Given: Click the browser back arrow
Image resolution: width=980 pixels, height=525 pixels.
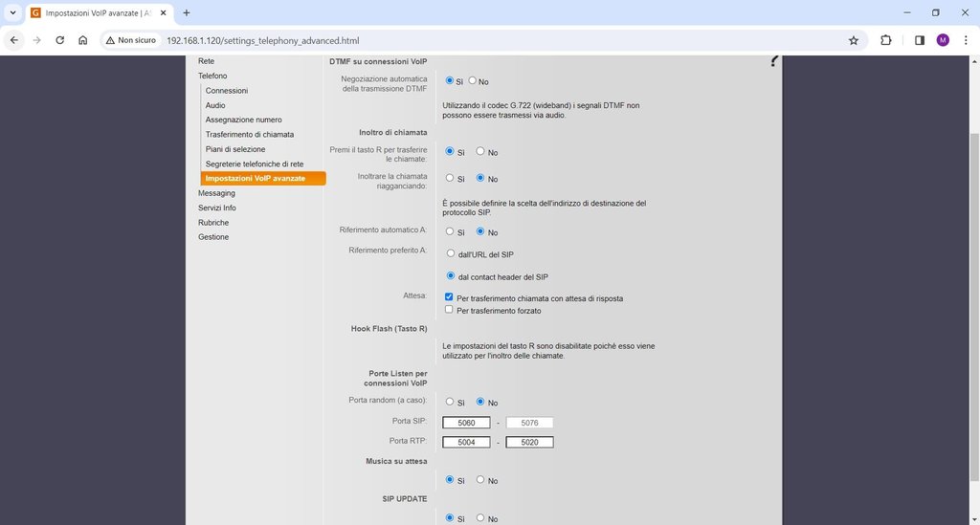Looking at the screenshot, I should tap(14, 40).
